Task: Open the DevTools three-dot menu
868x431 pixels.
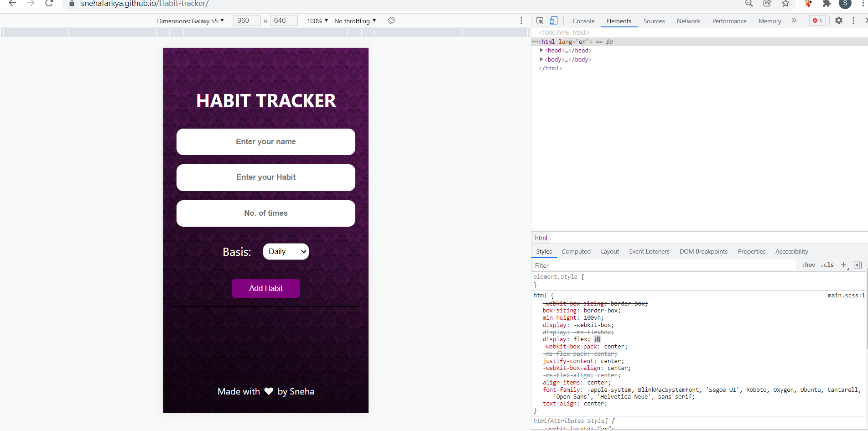Action: pos(853,21)
